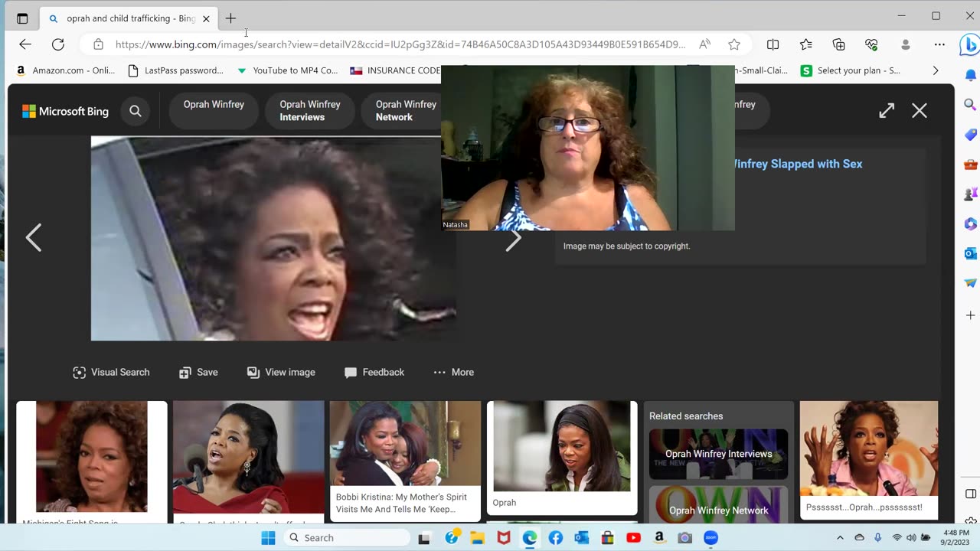Viewport: 980px width, 551px height.
Task: Open sidebar Tools briefcase icon
Action: click(x=970, y=165)
